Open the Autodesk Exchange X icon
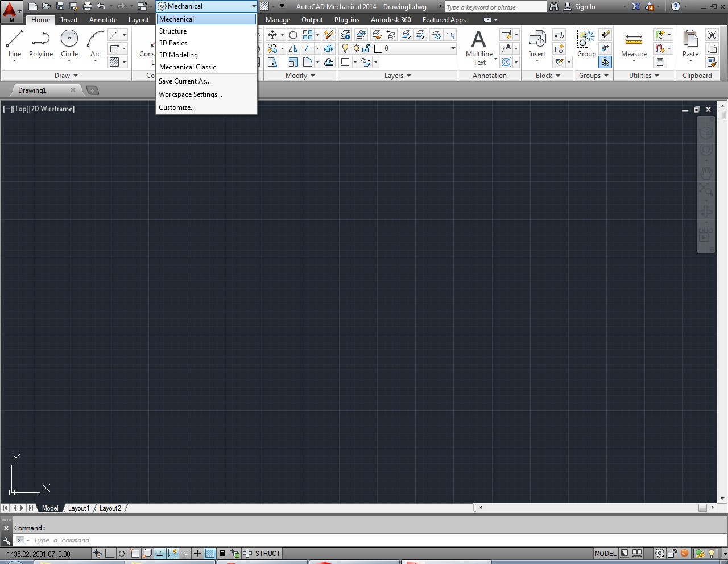This screenshot has width=728, height=564. [636, 6]
